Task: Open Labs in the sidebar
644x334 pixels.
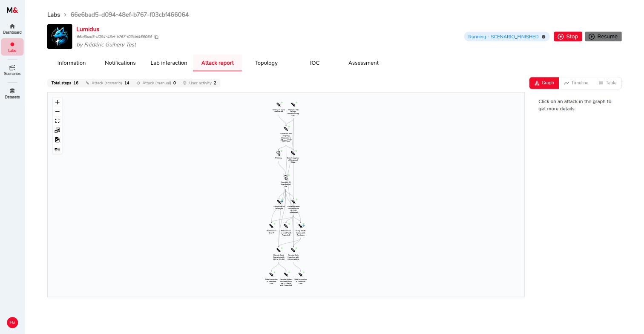Action: (12, 47)
